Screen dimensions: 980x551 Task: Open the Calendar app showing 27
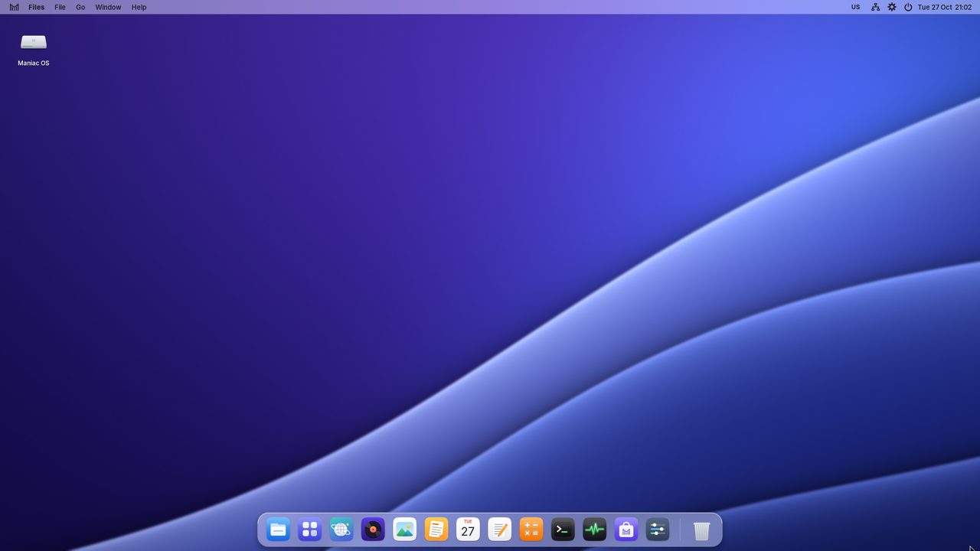[468, 530]
